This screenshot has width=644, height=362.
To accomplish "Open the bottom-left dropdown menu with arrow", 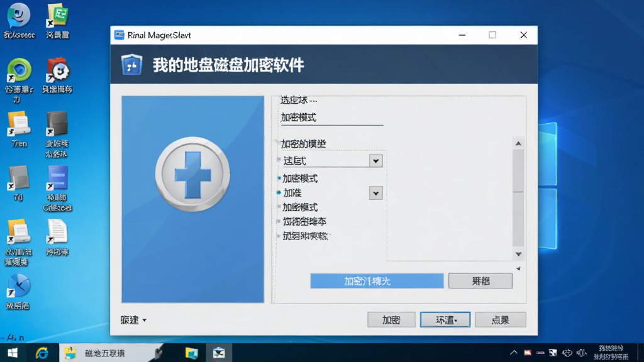I will [x=133, y=320].
